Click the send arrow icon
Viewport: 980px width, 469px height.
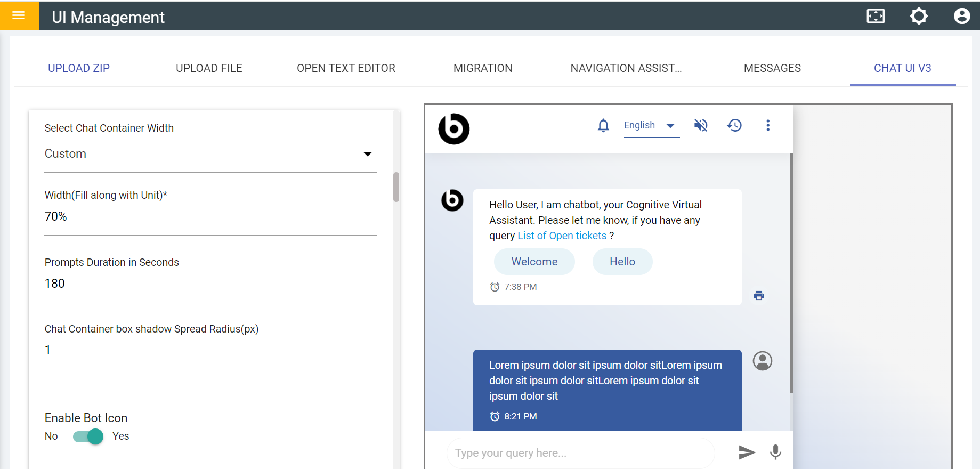pos(747,452)
